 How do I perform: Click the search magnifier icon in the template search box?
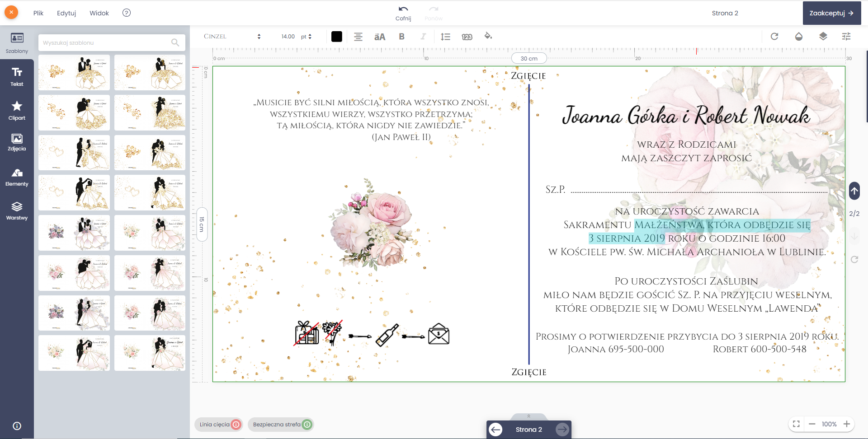(x=175, y=42)
